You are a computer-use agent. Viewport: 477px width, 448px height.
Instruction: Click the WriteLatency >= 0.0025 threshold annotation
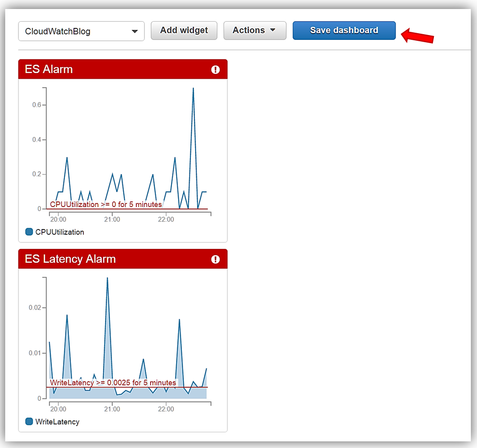coord(113,383)
